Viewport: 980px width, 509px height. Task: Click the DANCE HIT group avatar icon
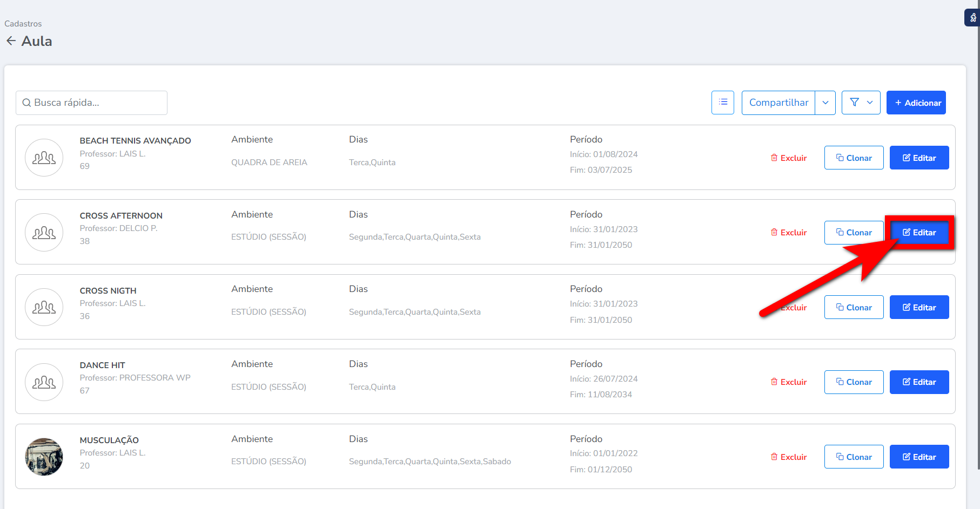(44, 382)
